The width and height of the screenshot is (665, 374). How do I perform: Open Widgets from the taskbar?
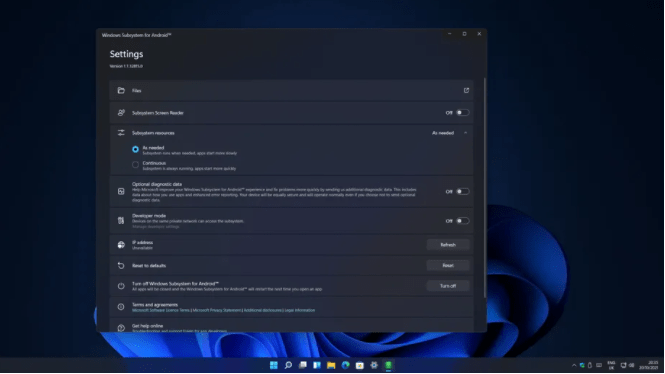click(x=317, y=365)
